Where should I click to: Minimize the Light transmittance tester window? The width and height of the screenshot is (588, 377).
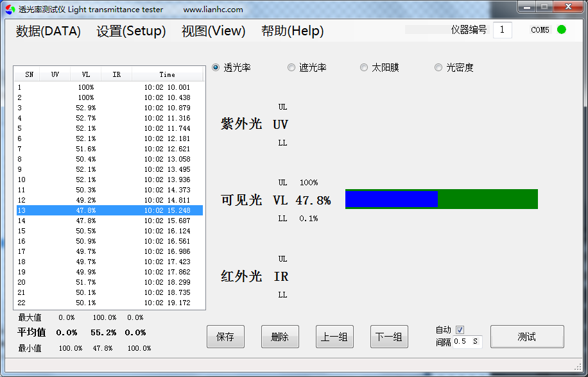click(x=527, y=7)
